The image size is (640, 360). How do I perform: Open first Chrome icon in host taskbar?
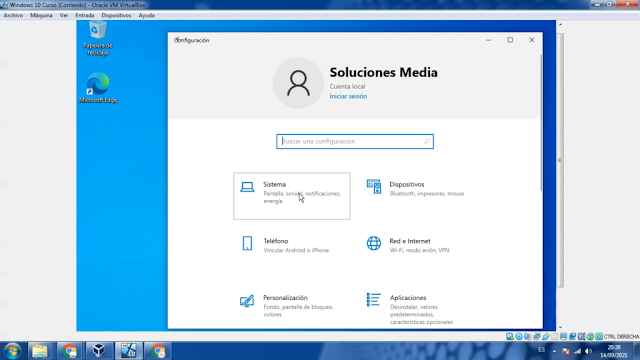pos(69,351)
